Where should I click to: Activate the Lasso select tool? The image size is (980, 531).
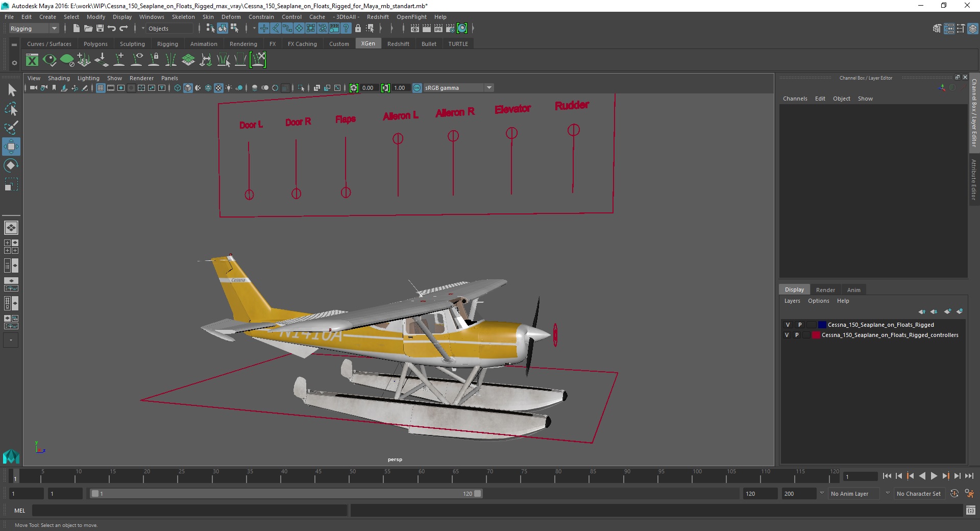click(11, 109)
